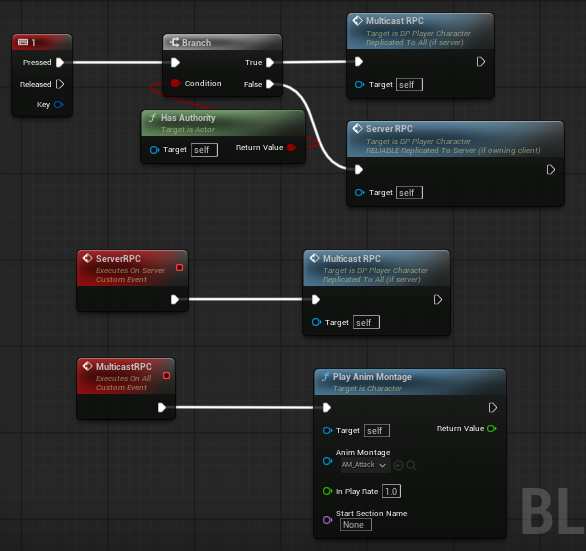This screenshot has width=586, height=551.
Task: Click the browse magnifier icon beside AM_Attack
Action: pyautogui.click(x=411, y=465)
